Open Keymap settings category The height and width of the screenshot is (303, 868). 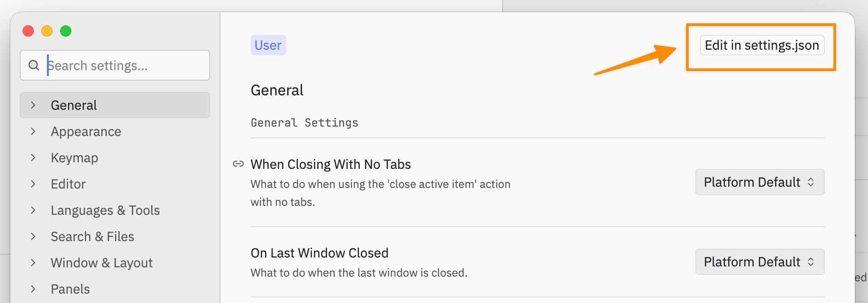click(x=75, y=158)
